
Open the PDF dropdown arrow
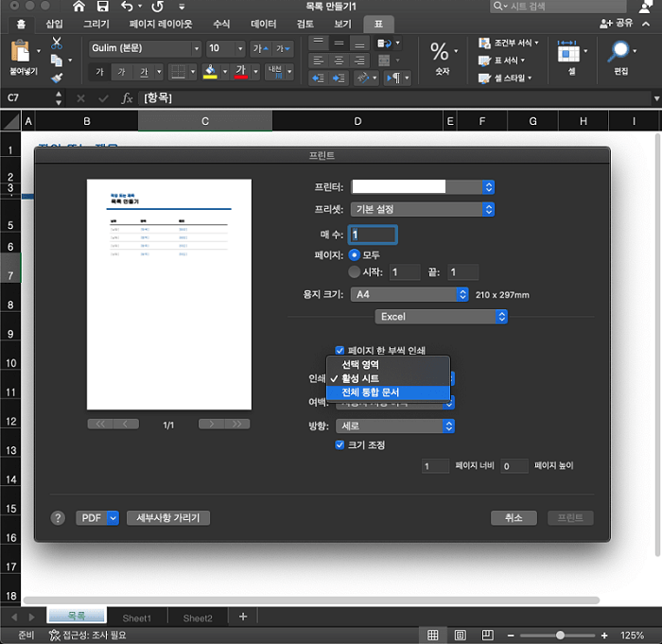[113, 517]
